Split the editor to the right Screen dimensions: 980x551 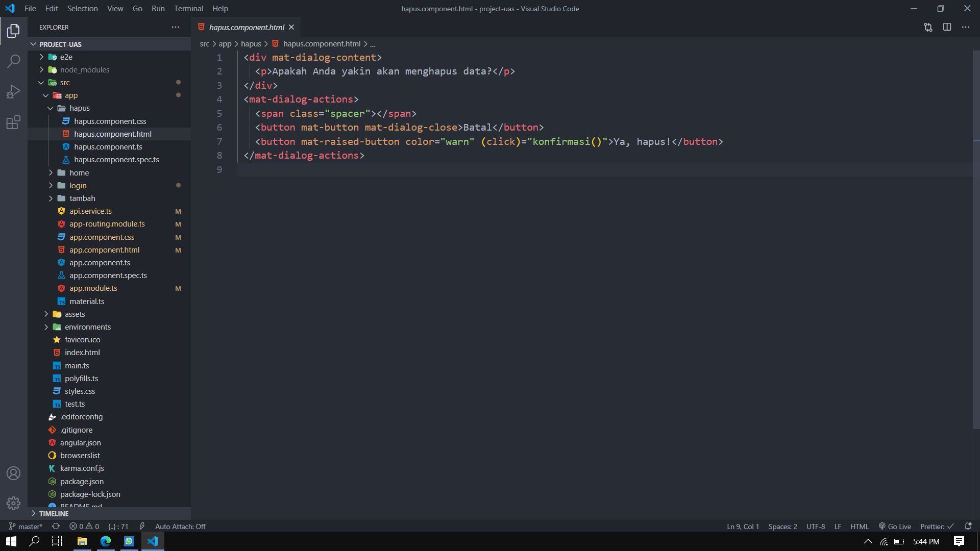(x=947, y=27)
